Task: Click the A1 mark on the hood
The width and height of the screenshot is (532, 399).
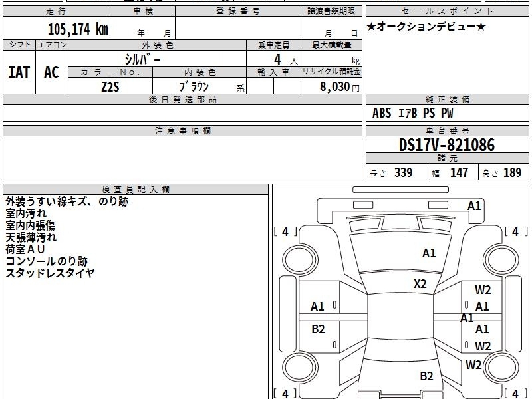Action: pyautogui.click(x=429, y=253)
